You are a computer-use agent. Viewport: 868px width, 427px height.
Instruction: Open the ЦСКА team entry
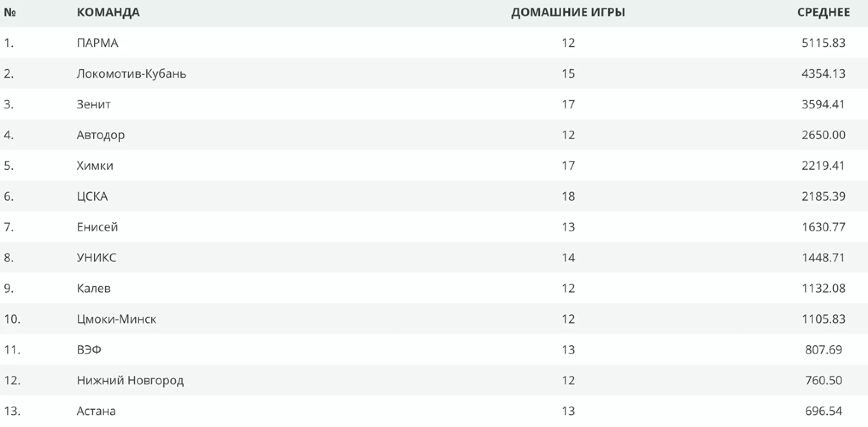pos(92,196)
